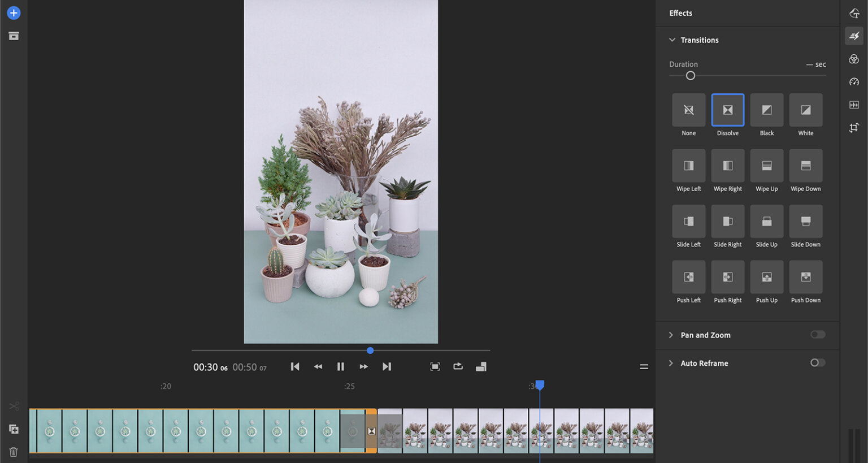Choose the Push Down transition
Screen dimensions: 868x463
point(805,277)
